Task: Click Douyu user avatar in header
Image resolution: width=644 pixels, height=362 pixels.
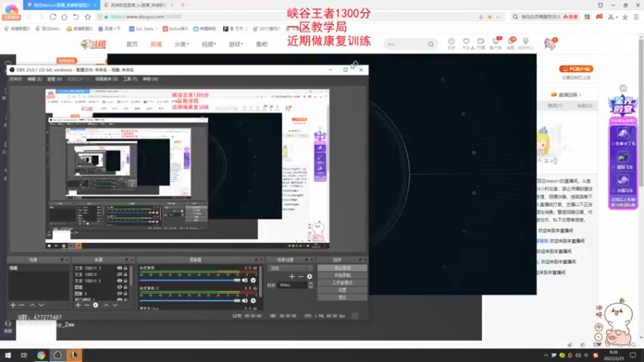Action: point(550,43)
